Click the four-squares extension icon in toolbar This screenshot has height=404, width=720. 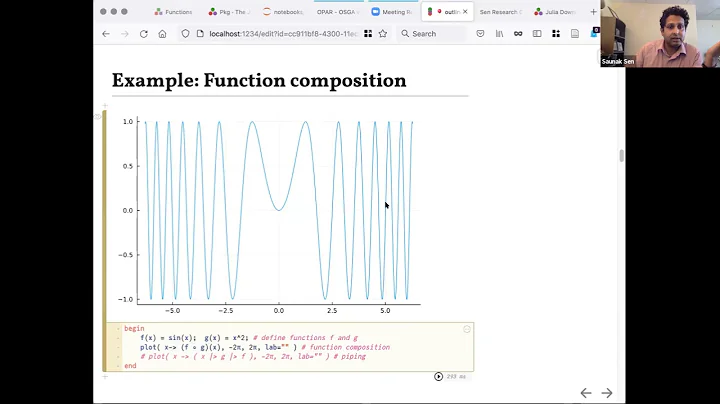pyautogui.click(x=556, y=34)
